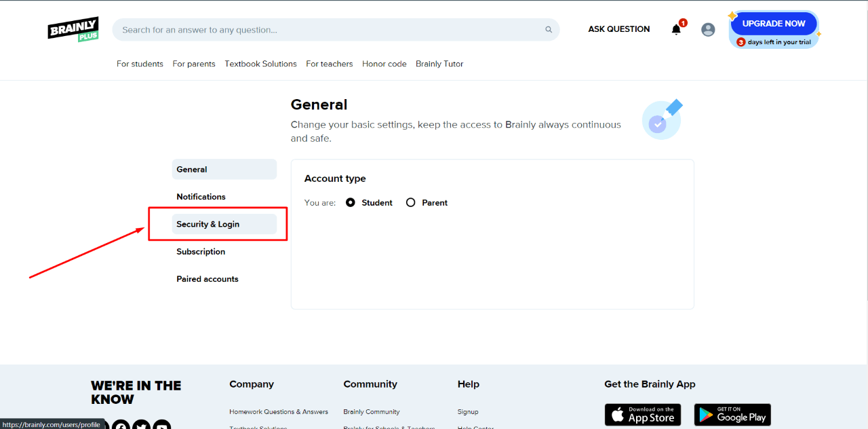Viewport: 868px width, 429px height.
Task: Open the Google Play download badge
Action: click(732, 415)
